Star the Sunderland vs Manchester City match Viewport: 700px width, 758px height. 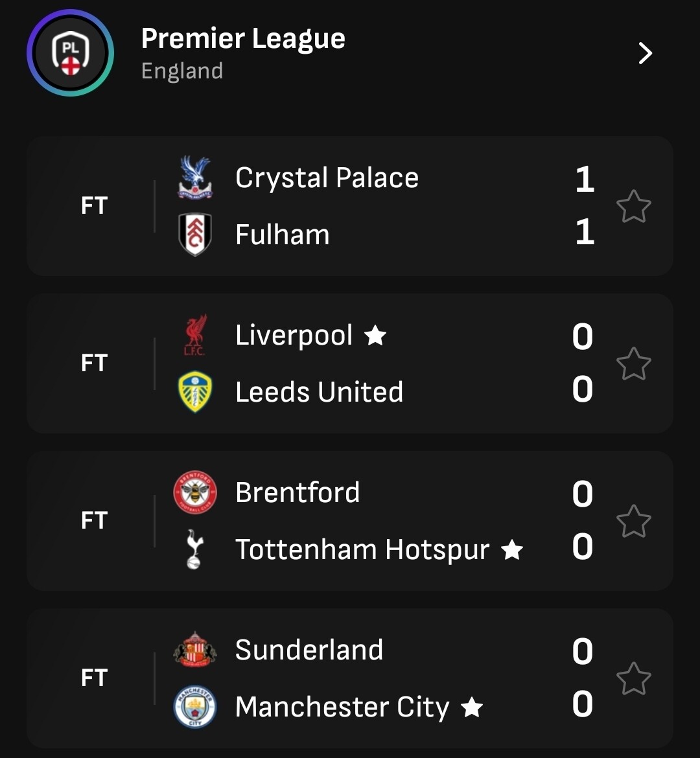coord(633,679)
